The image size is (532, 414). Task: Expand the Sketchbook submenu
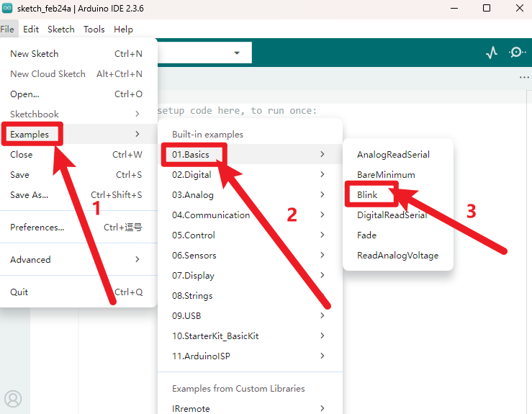pyautogui.click(x=78, y=114)
